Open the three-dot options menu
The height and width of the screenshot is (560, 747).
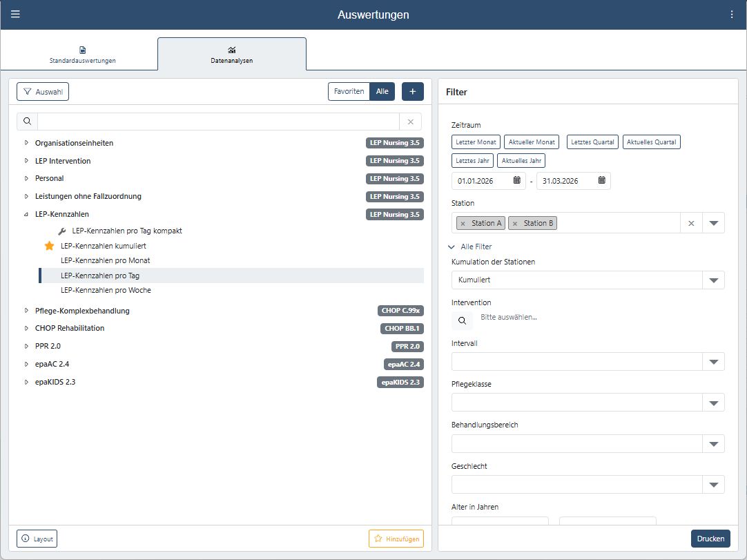pyautogui.click(x=732, y=15)
